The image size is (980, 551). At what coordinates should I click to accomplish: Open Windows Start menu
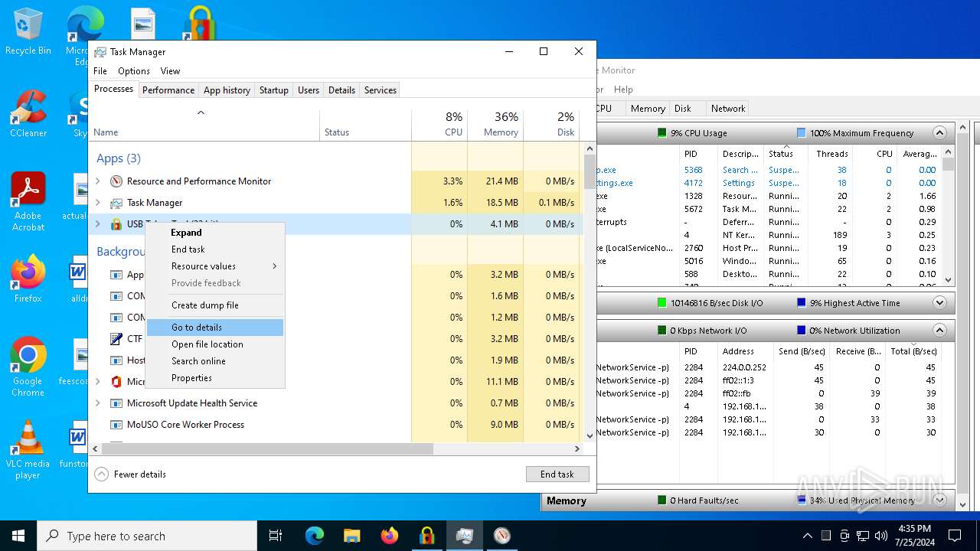18,536
